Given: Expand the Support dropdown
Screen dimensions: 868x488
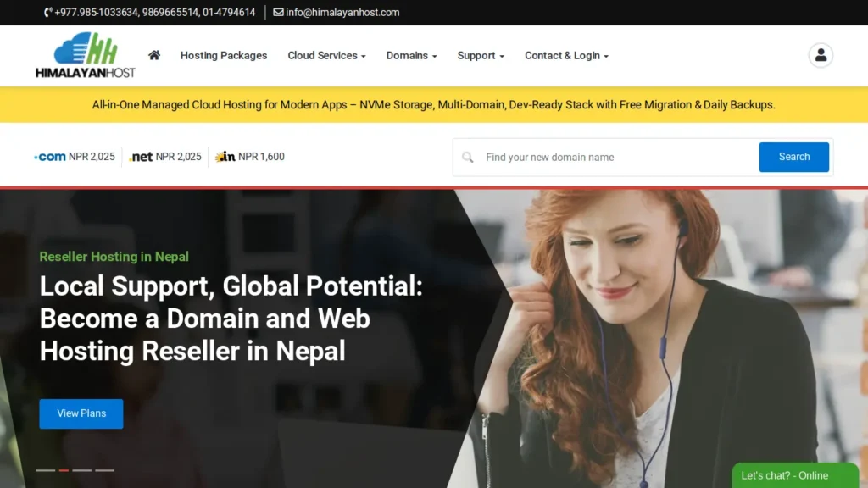Looking at the screenshot, I should click(x=480, y=56).
